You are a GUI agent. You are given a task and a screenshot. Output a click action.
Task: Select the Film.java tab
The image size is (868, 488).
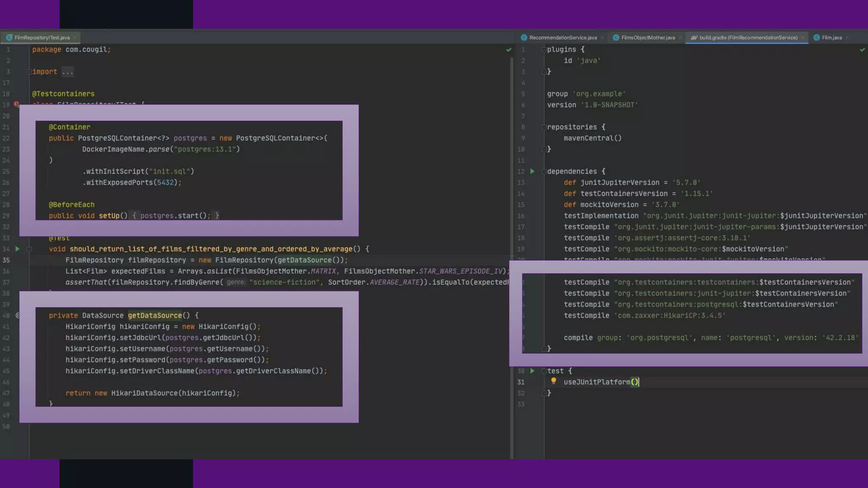pos(832,38)
